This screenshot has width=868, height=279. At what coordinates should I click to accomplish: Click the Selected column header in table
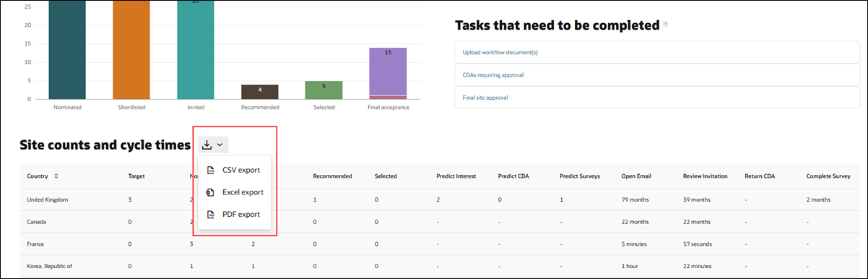pyautogui.click(x=386, y=176)
